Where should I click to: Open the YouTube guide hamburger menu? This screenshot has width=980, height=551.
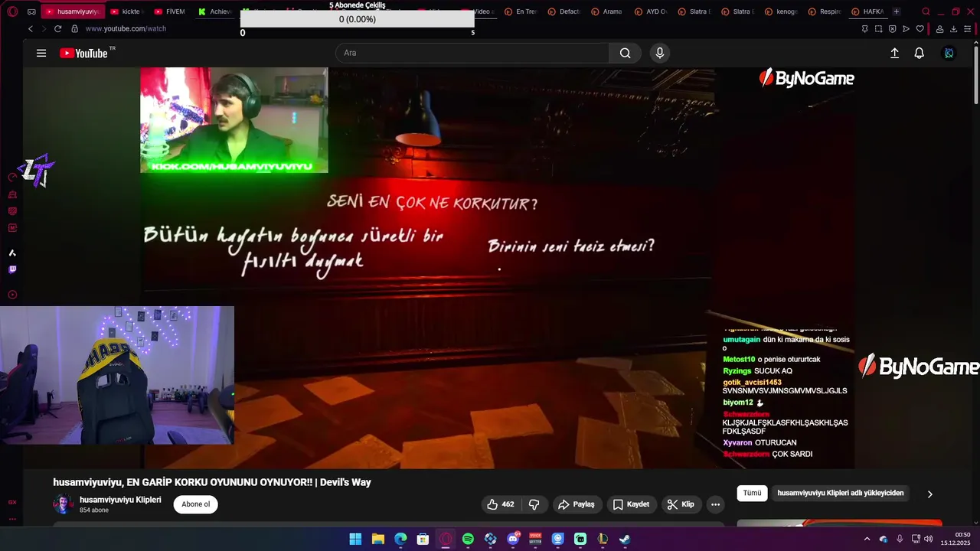41,53
